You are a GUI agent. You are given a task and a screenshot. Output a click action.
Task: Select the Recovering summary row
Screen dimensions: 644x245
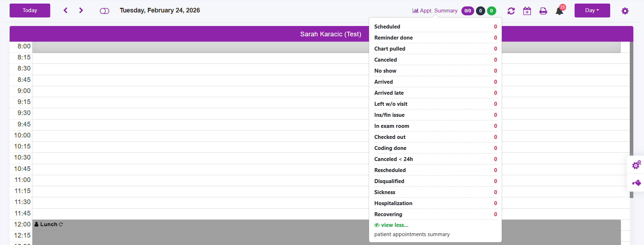click(x=435, y=214)
